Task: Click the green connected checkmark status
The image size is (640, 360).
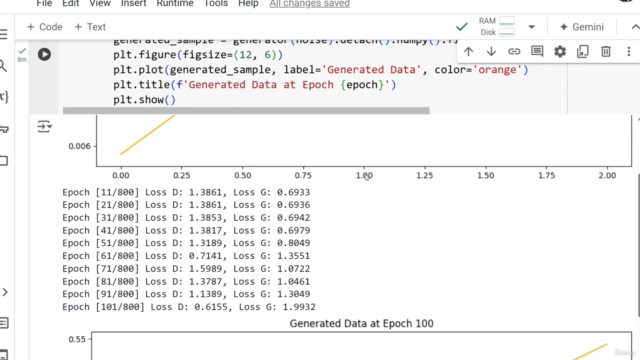Action: (462, 27)
